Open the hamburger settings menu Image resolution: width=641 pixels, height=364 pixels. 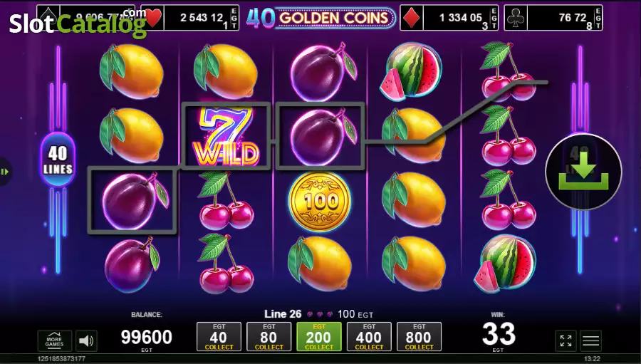click(590, 340)
